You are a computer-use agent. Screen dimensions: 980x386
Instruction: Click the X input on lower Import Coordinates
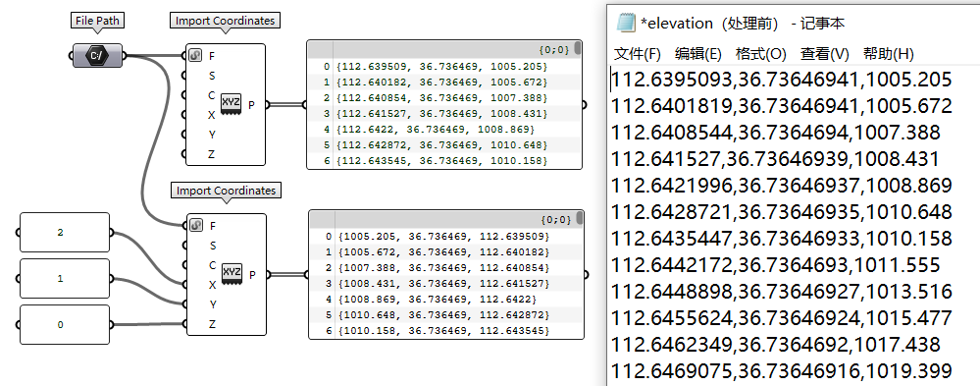(213, 285)
